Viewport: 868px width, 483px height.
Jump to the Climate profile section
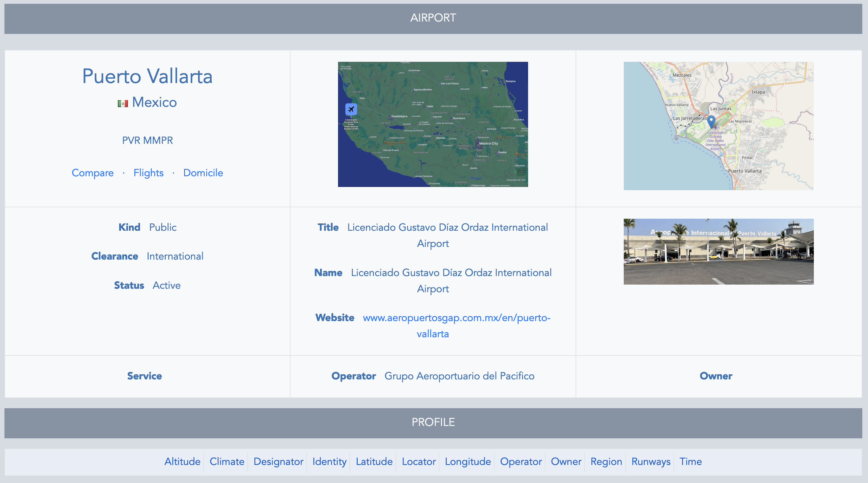pyautogui.click(x=227, y=461)
